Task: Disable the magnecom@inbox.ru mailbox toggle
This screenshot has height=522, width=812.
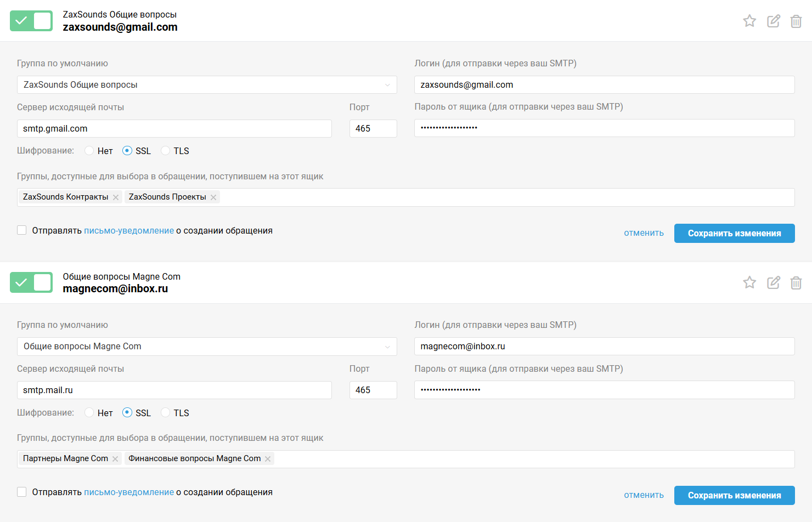Action: [x=31, y=282]
